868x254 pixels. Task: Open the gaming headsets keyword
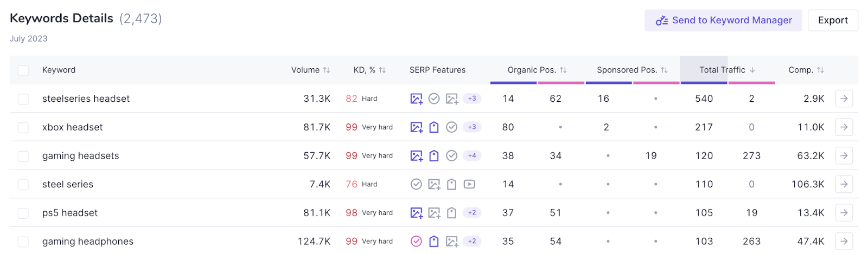(80, 156)
